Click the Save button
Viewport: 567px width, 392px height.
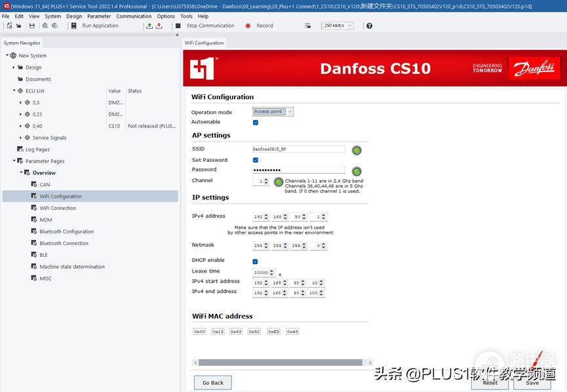(532, 383)
